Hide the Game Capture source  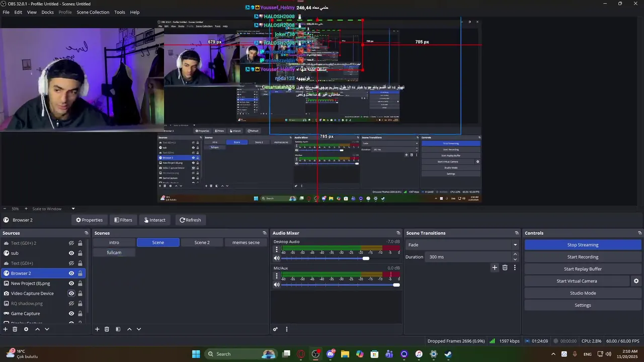point(71,313)
